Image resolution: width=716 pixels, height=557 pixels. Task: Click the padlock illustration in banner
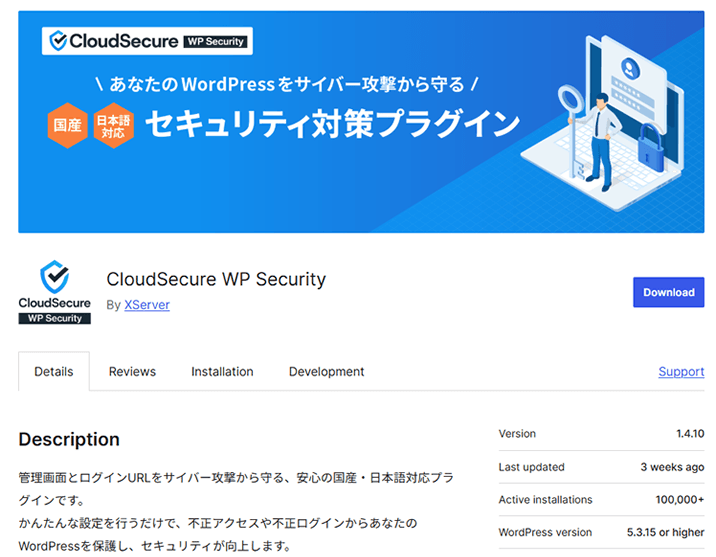click(651, 146)
